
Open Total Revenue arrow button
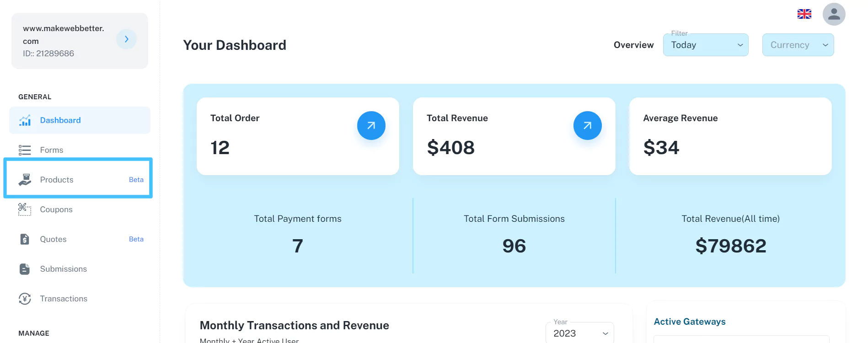click(x=587, y=125)
